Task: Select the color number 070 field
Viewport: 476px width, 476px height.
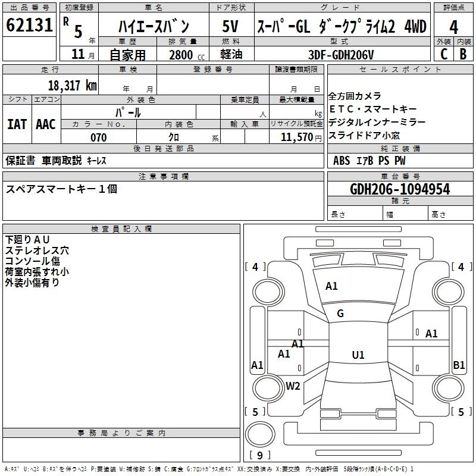Action: coord(98,137)
